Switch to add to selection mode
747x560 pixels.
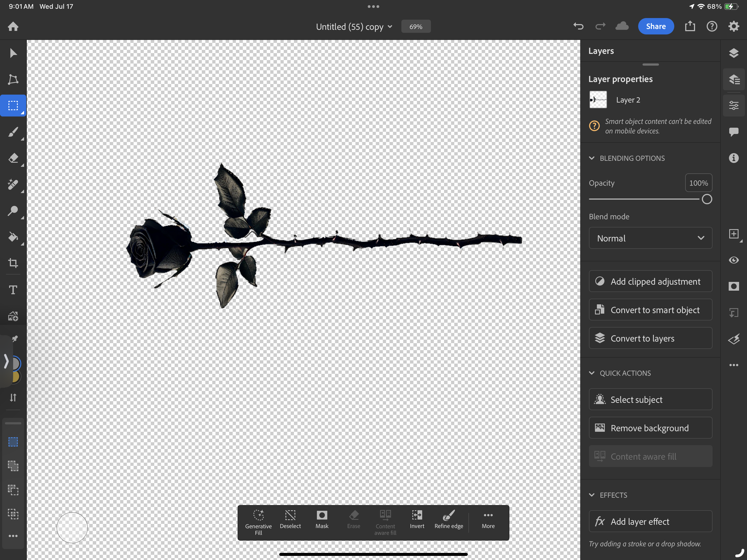(13, 466)
